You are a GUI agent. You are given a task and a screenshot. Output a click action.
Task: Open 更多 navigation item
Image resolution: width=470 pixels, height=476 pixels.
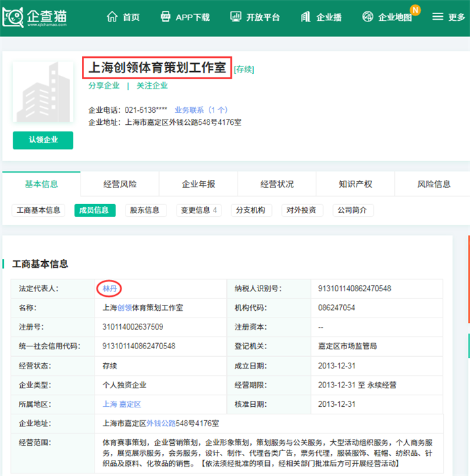pos(457,17)
